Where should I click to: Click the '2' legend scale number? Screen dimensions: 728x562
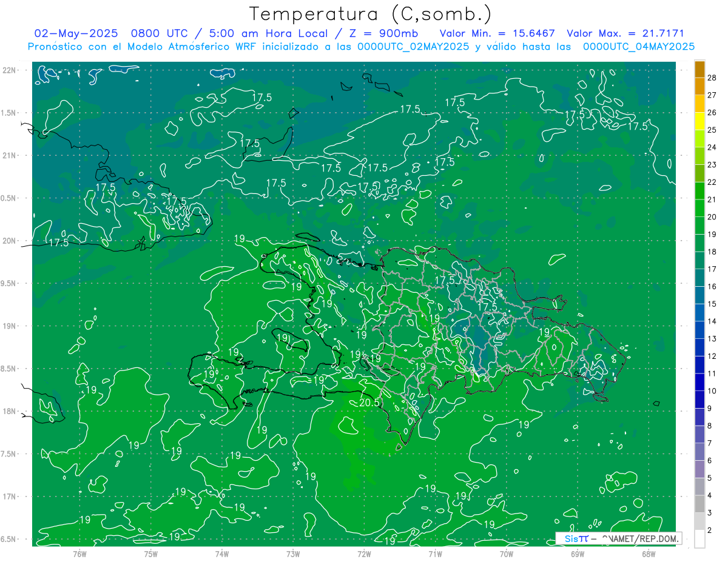point(710,530)
